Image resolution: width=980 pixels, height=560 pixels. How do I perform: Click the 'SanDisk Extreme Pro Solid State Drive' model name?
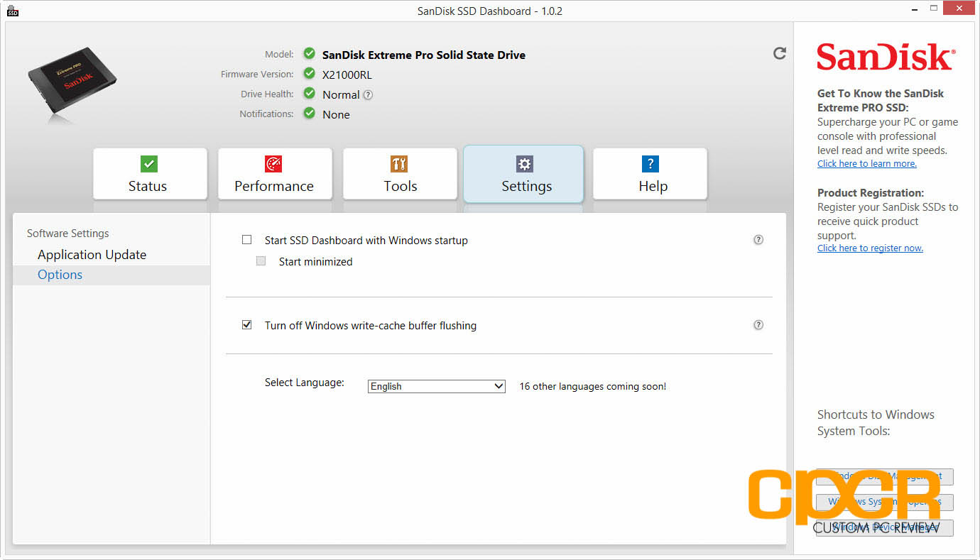[x=424, y=55]
